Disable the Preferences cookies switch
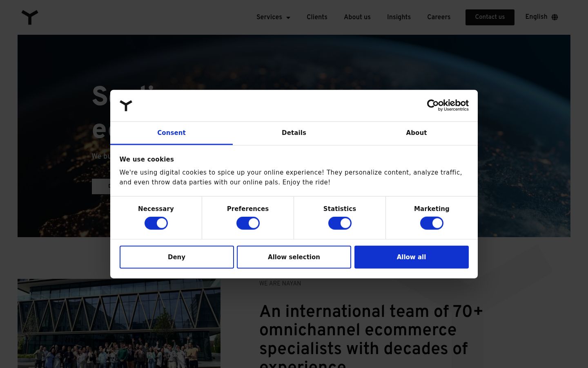Screen dimensions: 588x368 tap(248, 223)
